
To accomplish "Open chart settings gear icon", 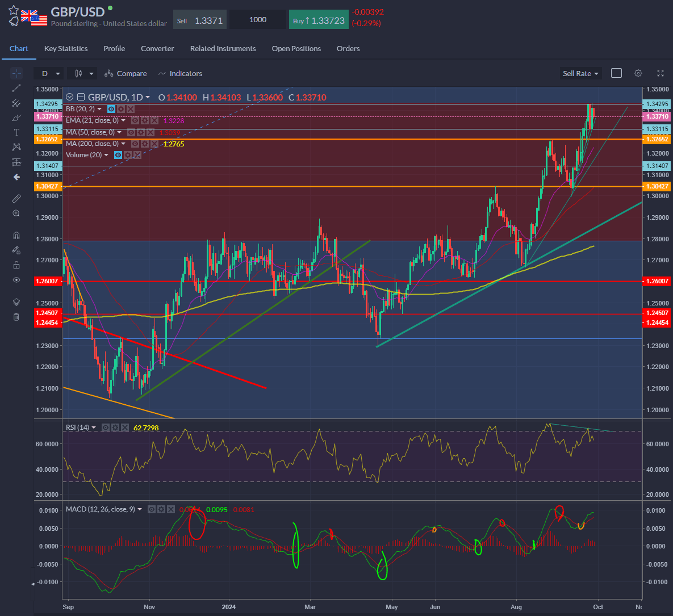I will coord(638,73).
